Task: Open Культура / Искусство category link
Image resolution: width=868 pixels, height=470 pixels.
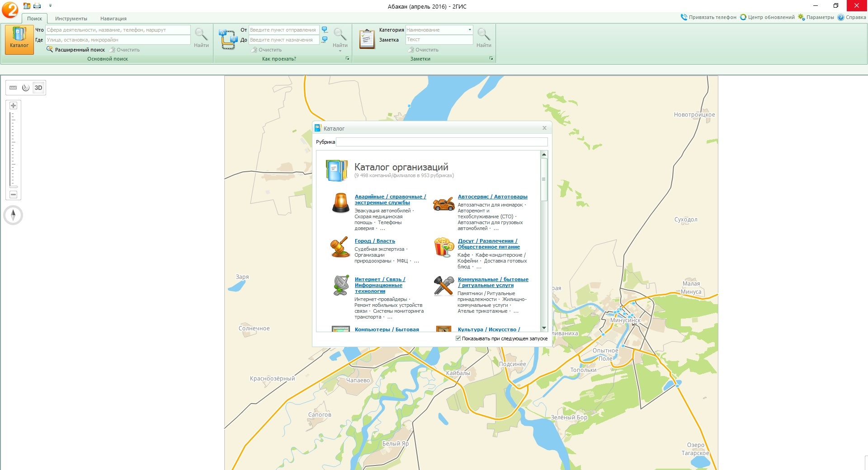Action: (489, 329)
